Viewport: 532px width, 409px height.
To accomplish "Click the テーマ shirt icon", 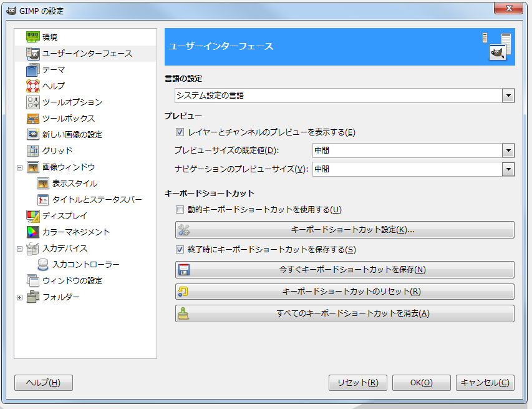I will tap(33, 70).
